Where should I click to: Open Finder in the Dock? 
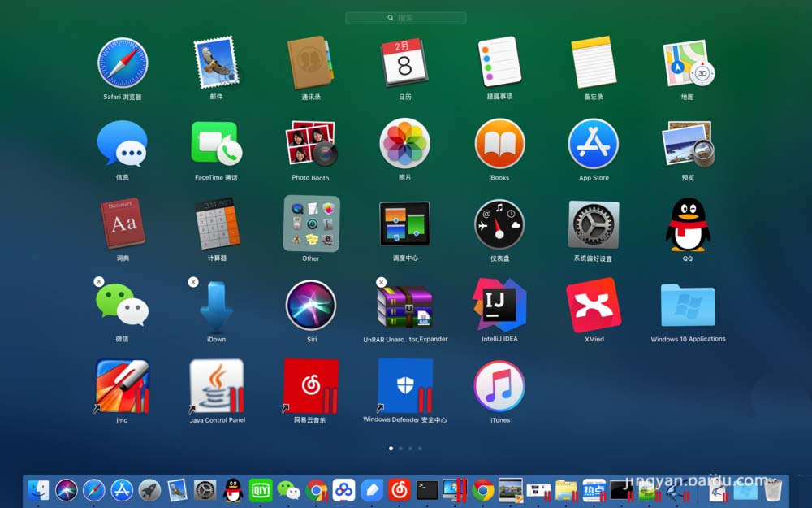coord(38,490)
